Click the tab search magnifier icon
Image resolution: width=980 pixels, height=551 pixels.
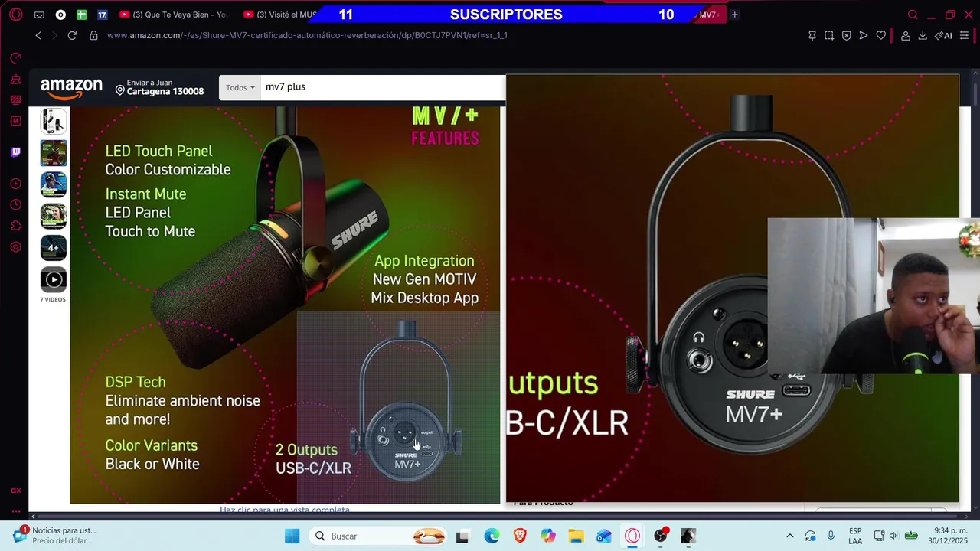point(913,15)
